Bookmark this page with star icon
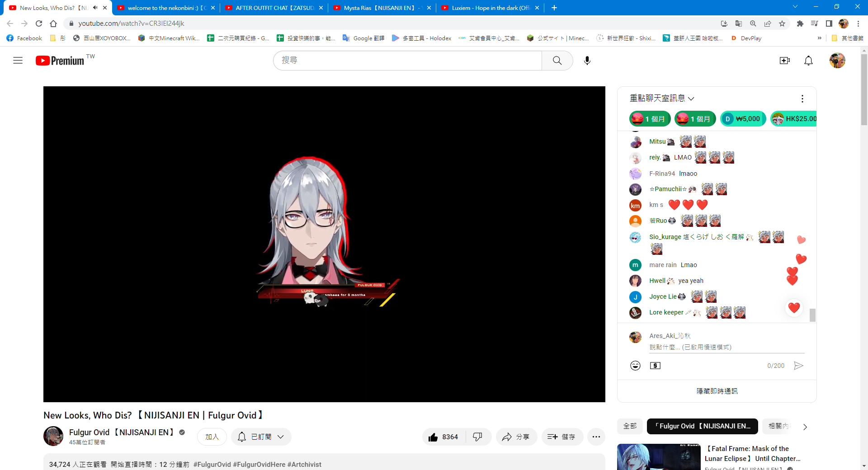This screenshot has width=868, height=470. 782,23
